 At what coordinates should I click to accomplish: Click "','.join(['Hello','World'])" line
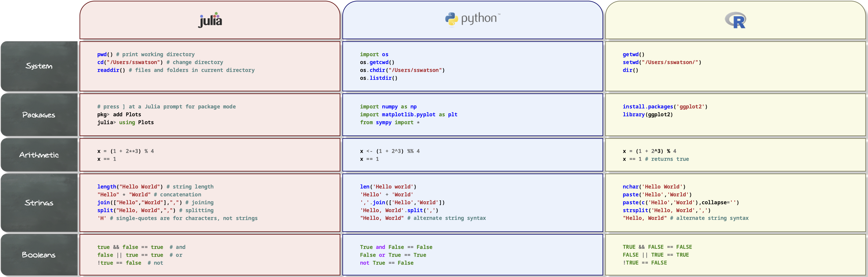[x=402, y=202]
